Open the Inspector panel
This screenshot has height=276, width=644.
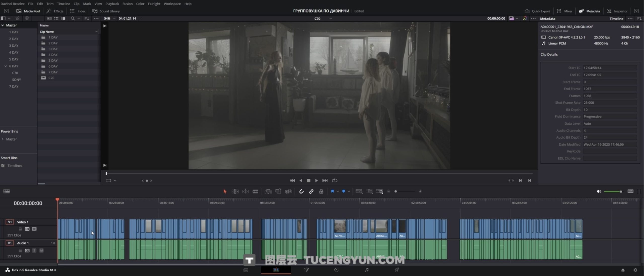(x=617, y=11)
